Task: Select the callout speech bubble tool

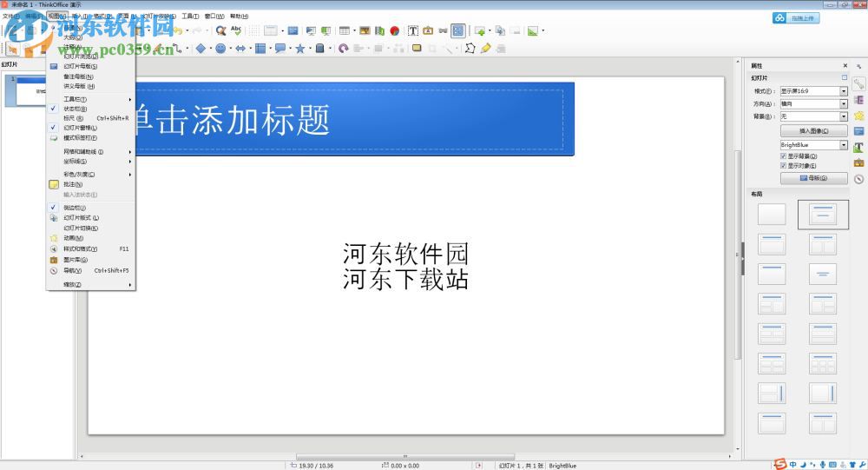Action: pos(280,49)
